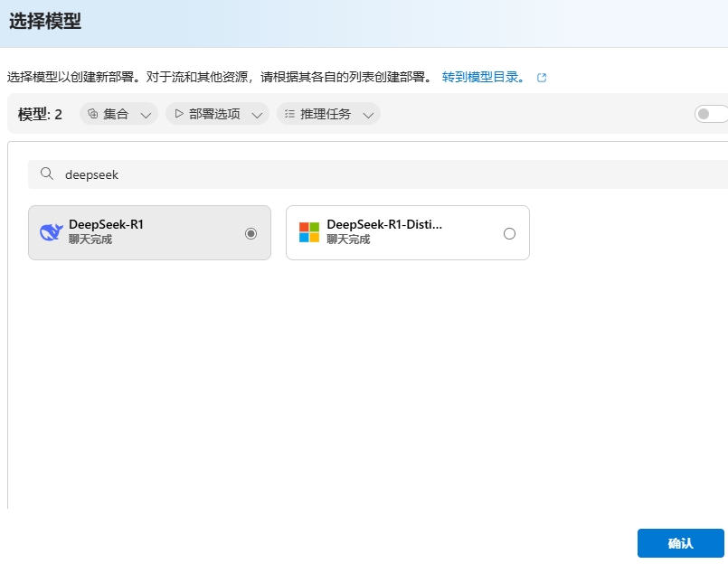728x564 pixels.
Task: Toggle the switch in the filter bar
Action: coord(711,114)
